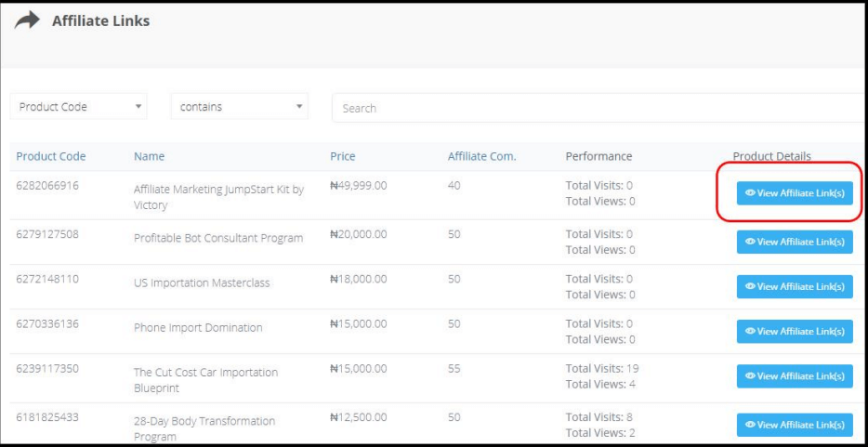Click product code 6239117350
The width and height of the screenshot is (868, 447).
pyautogui.click(x=47, y=369)
